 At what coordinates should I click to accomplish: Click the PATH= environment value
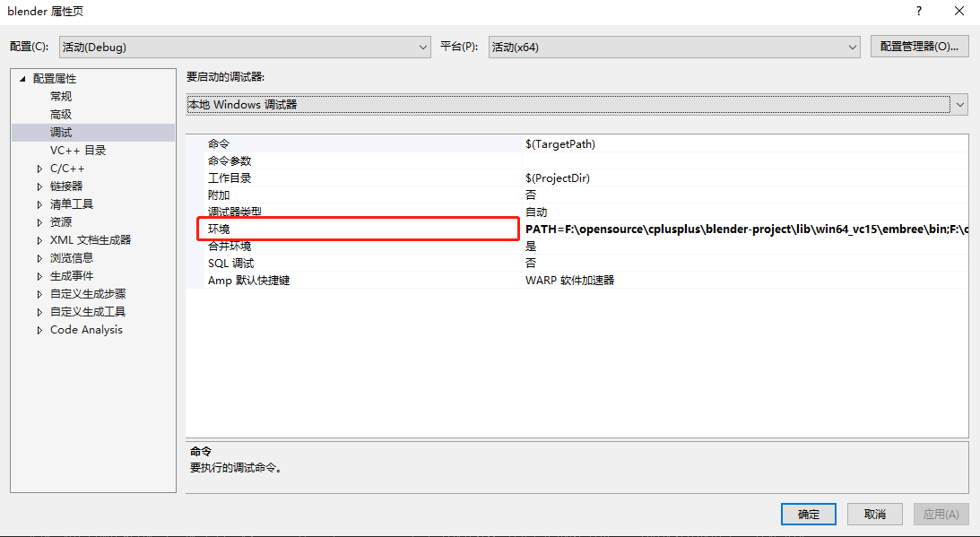point(746,230)
